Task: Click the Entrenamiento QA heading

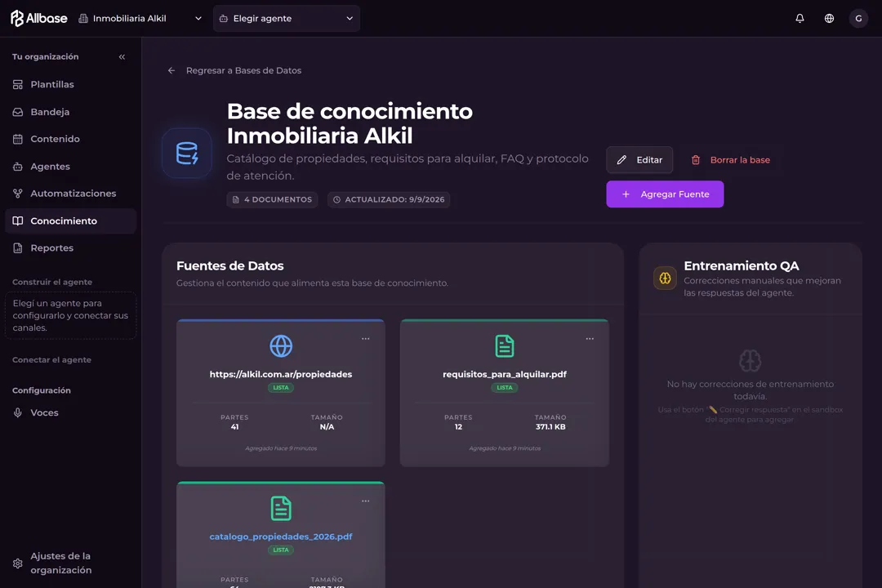Action: (x=741, y=265)
